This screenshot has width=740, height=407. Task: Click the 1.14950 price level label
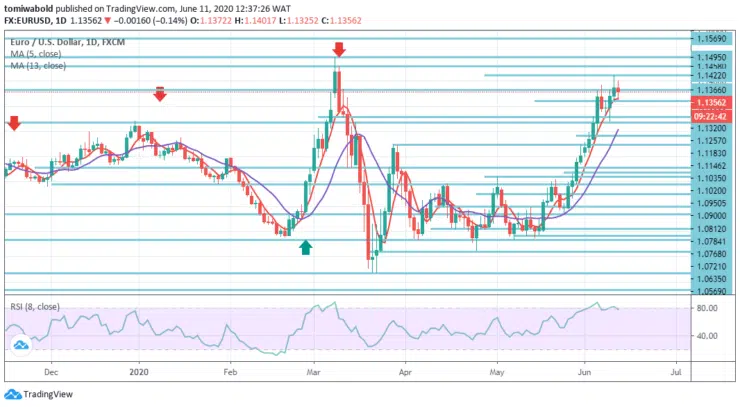(x=711, y=57)
